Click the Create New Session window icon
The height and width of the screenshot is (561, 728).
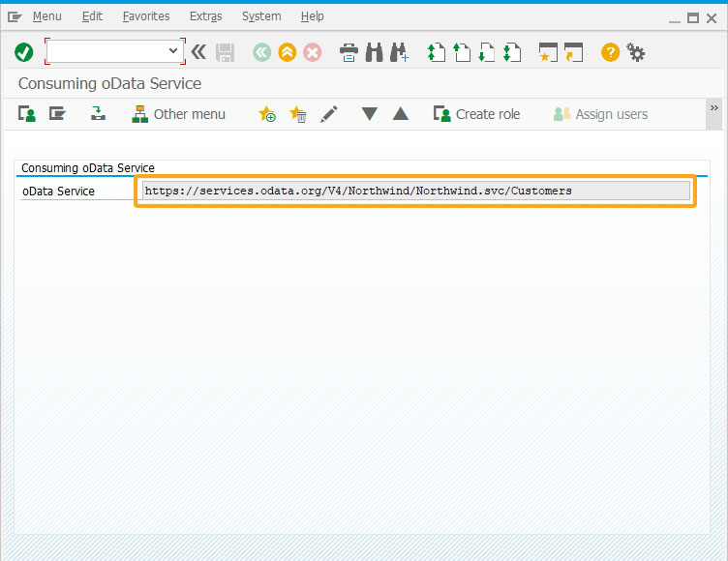(548, 52)
